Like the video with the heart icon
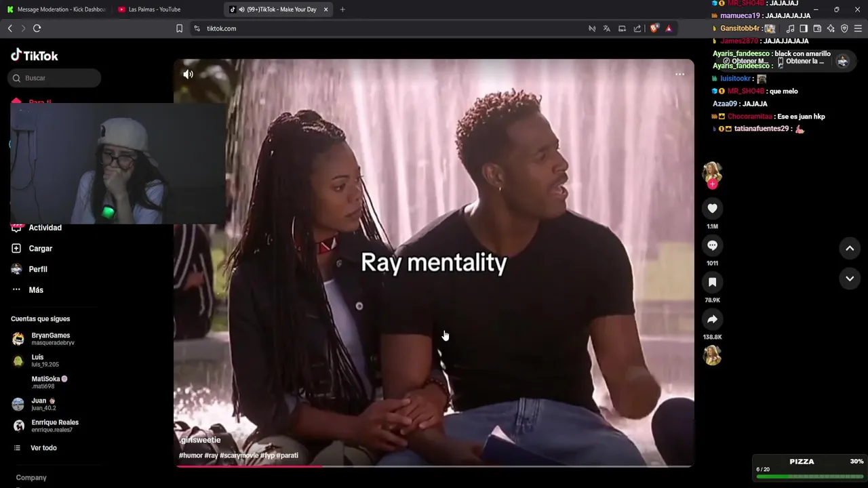The height and width of the screenshot is (488, 868). (x=712, y=209)
